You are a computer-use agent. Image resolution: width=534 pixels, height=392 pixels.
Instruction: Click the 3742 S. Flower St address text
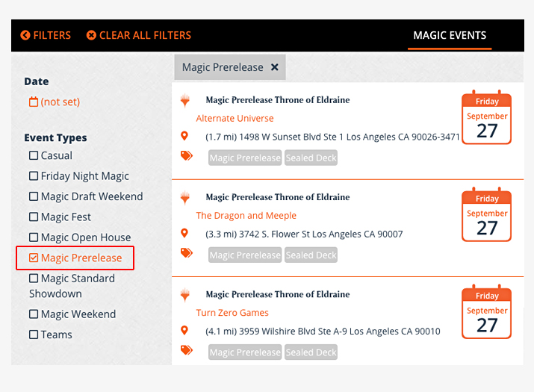pos(304,234)
